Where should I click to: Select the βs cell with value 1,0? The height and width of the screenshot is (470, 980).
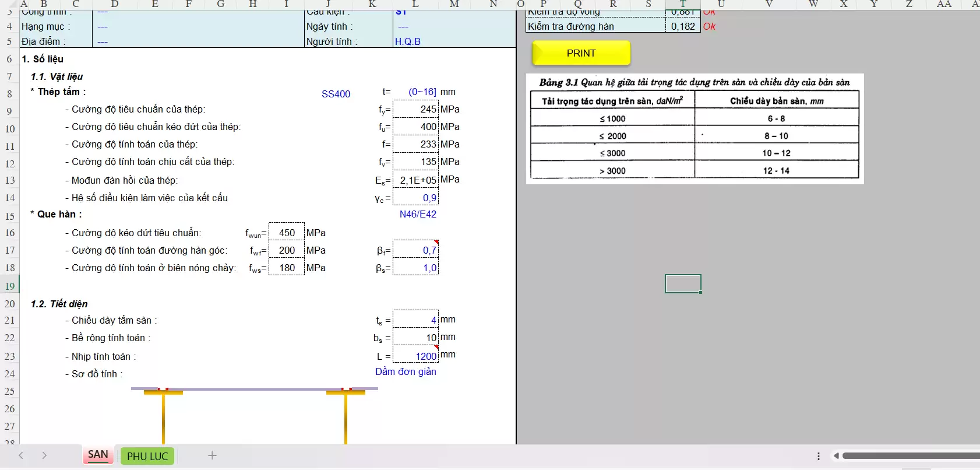[415, 267]
